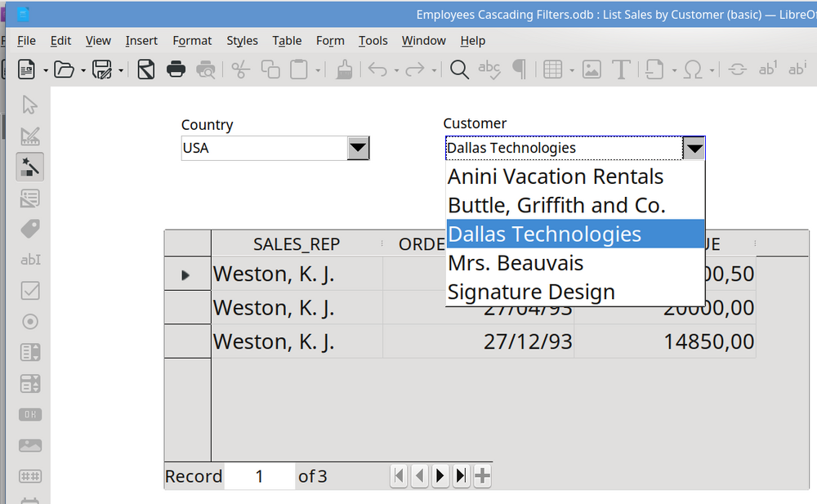The height and width of the screenshot is (504, 817).
Task: Select the Label field tag tool
Action: [29, 229]
